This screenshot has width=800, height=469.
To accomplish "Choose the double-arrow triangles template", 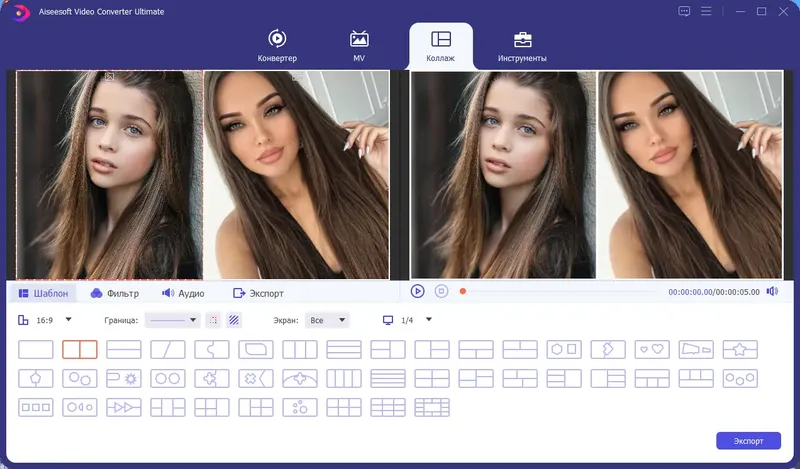I will (x=123, y=408).
